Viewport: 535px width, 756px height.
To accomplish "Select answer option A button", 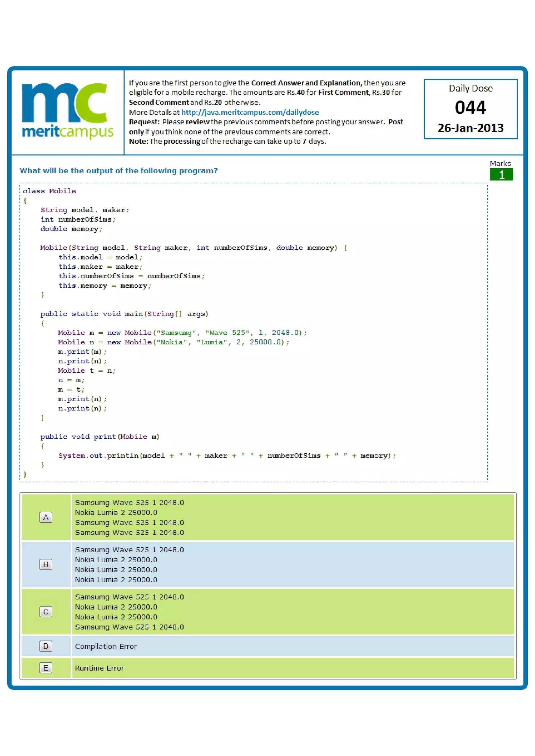I will coord(46,517).
